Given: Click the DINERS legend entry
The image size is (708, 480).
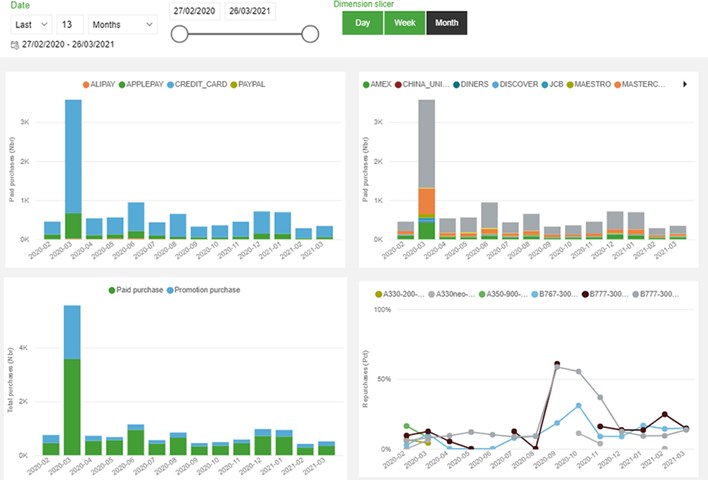Looking at the screenshot, I should tap(470, 84).
